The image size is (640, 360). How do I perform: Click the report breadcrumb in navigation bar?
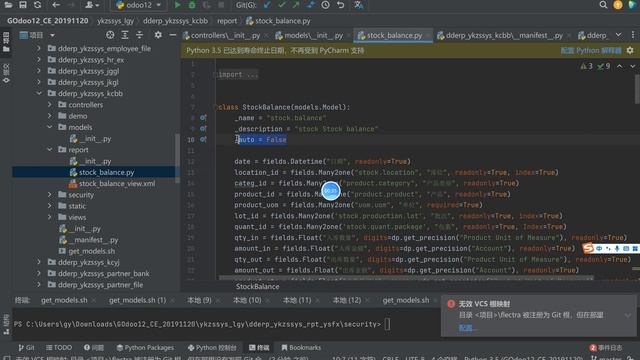tap(227, 21)
